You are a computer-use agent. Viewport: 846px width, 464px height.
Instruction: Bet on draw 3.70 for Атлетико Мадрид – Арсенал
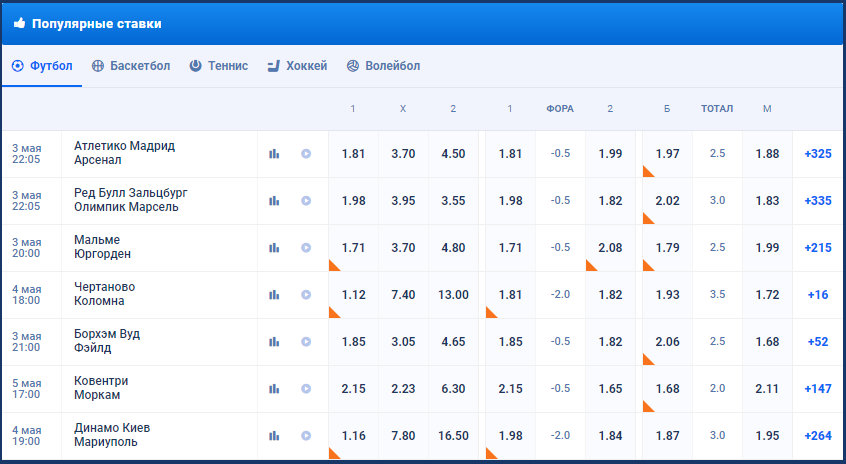click(403, 154)
